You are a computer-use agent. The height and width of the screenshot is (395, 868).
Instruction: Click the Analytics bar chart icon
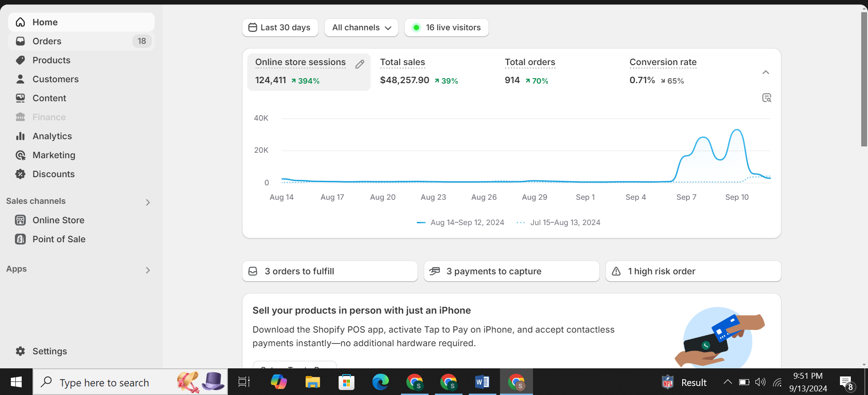tap(20, 136)
